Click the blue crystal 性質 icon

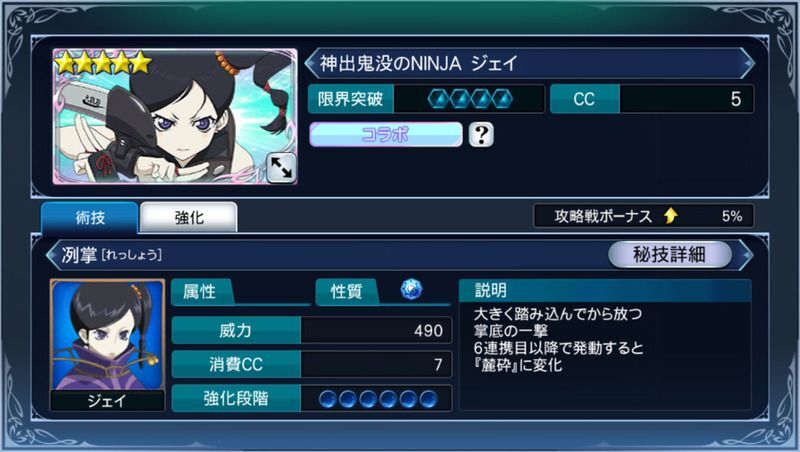pyautogui.click(x=411, y=290)
